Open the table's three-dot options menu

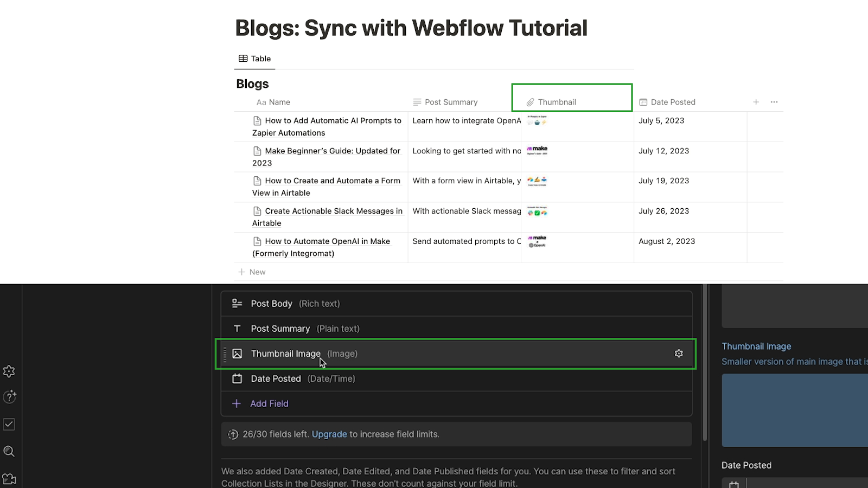[774, 102]
